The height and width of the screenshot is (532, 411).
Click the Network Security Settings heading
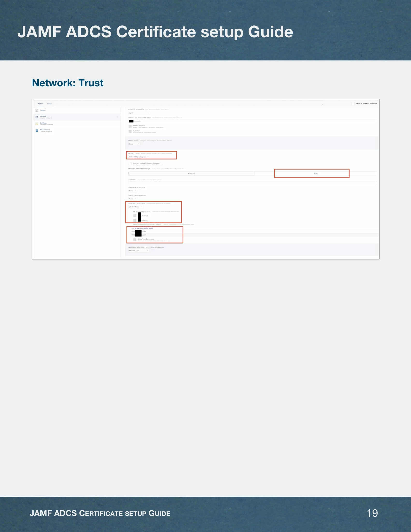[139, 169]
